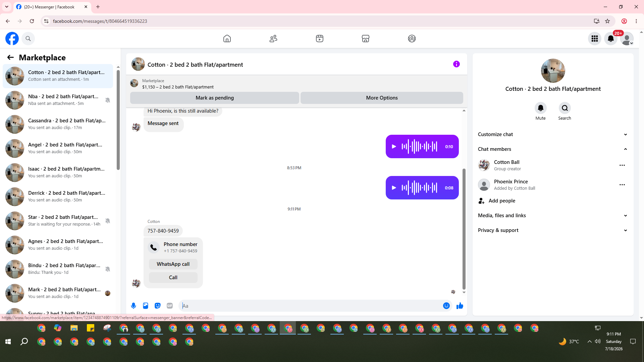Search in conversation using magnifier icon

click(x=565, y=108)
